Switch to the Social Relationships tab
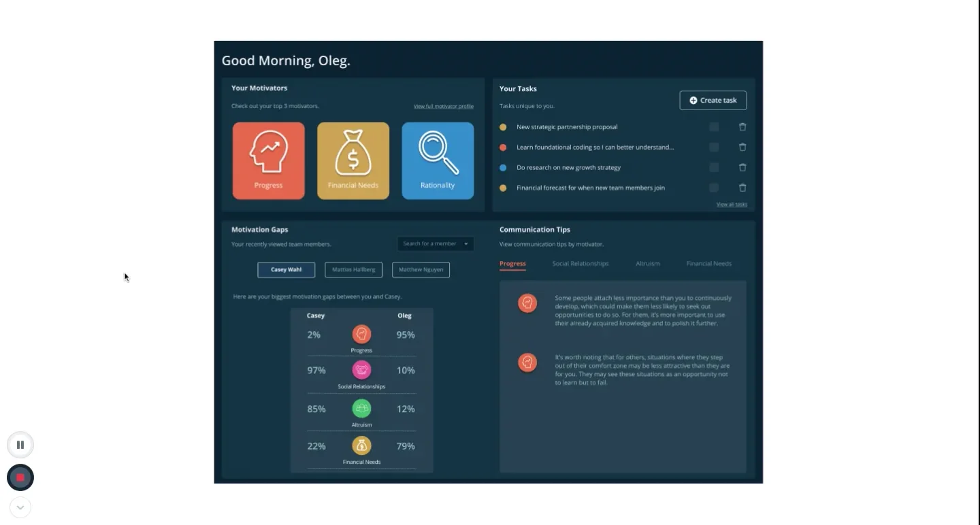 tap(581, 264)
